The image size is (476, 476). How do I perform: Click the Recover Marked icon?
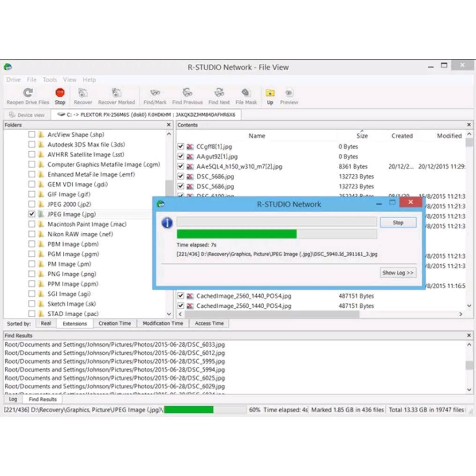116,92
